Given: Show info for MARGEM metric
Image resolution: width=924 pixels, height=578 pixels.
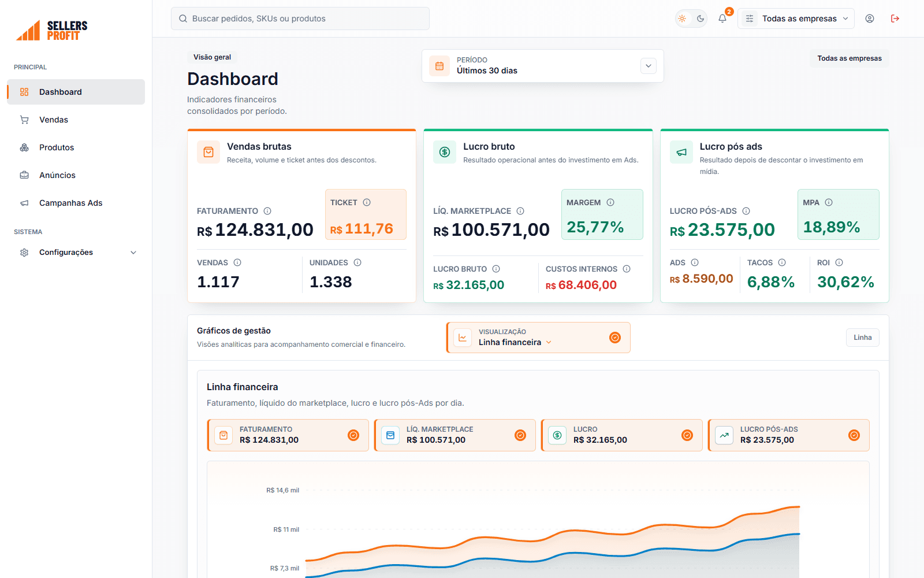Looking at the screenshot, I should (x=610, y=202).
